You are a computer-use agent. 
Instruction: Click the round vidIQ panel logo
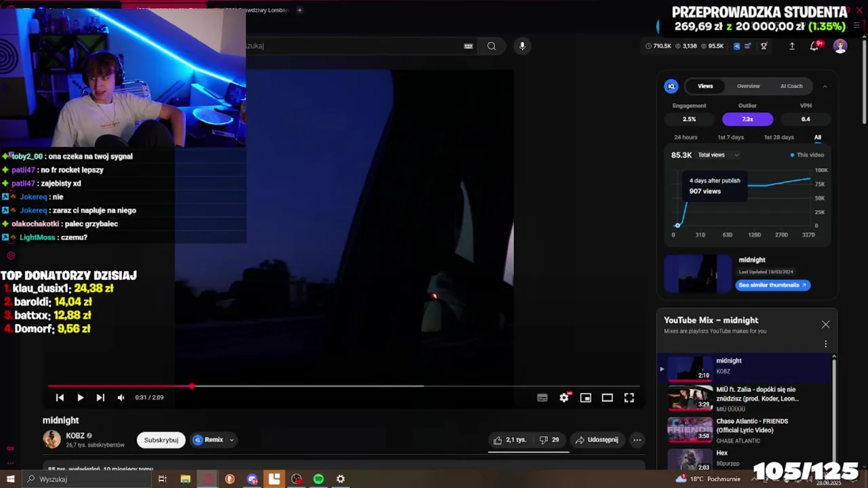click(x=671, y=86)
